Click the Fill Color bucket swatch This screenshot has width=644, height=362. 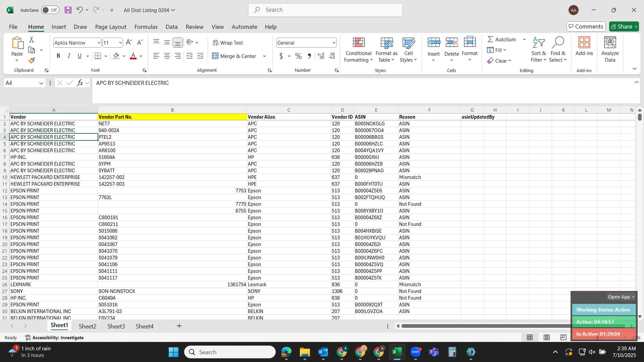(116, 56)
